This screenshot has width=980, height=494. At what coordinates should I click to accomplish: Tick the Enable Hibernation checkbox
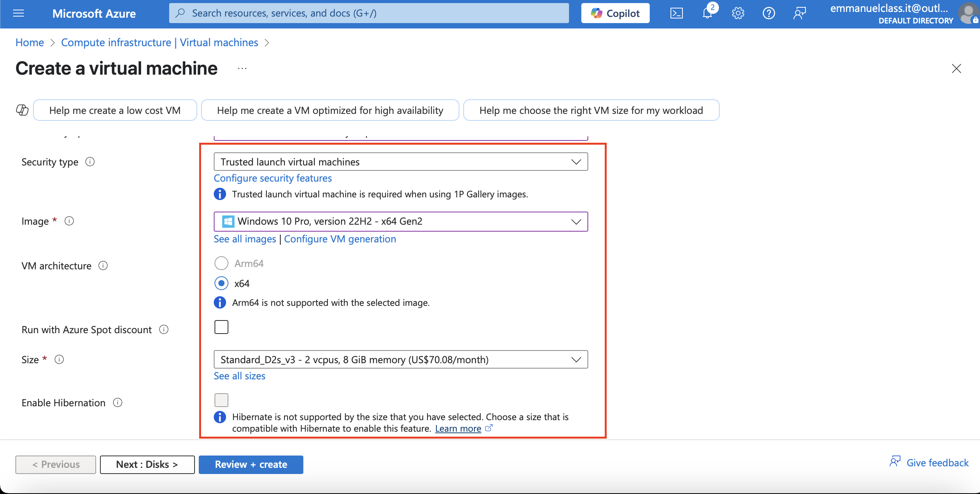pos(221,400)
